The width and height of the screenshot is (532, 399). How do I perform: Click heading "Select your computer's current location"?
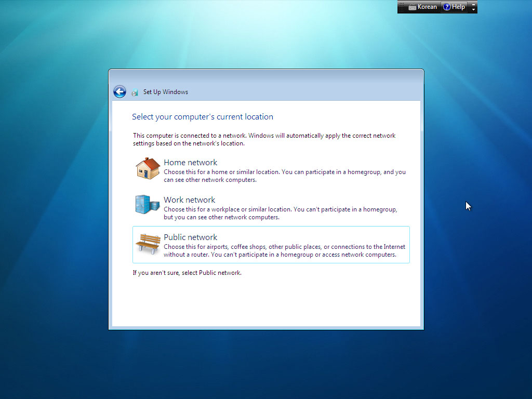coord(203,117)
